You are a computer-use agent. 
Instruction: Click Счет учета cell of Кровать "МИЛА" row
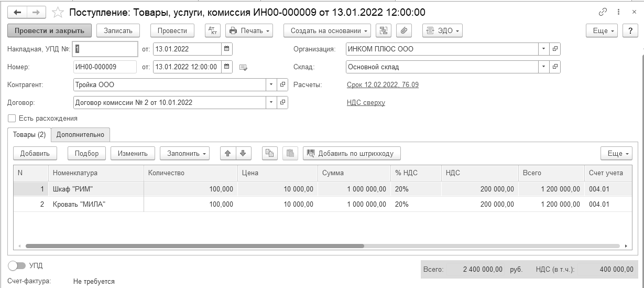[x=607, y=204]
